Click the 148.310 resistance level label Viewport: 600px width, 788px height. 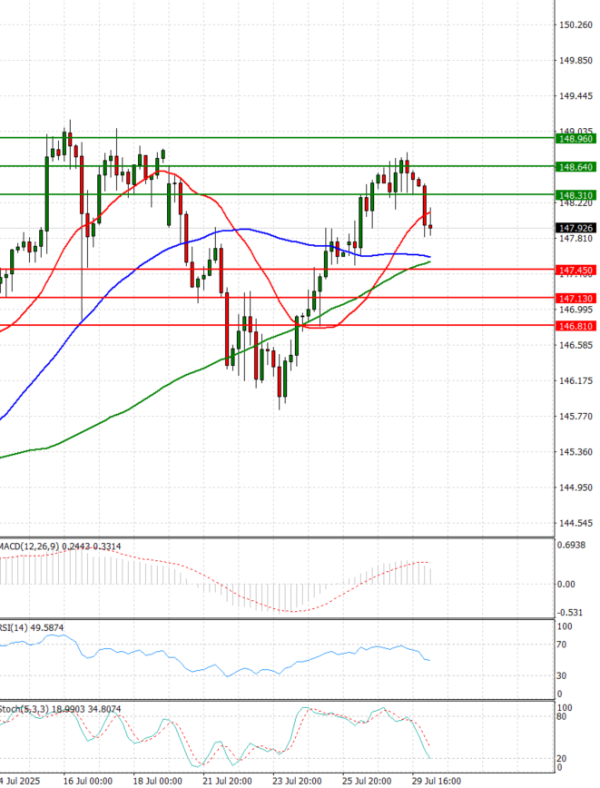pyautogui.click(x=575, y=195)
